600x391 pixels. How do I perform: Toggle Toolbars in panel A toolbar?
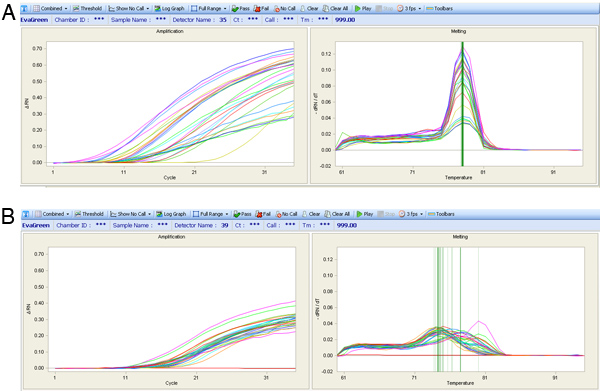(x=439, y=8)
